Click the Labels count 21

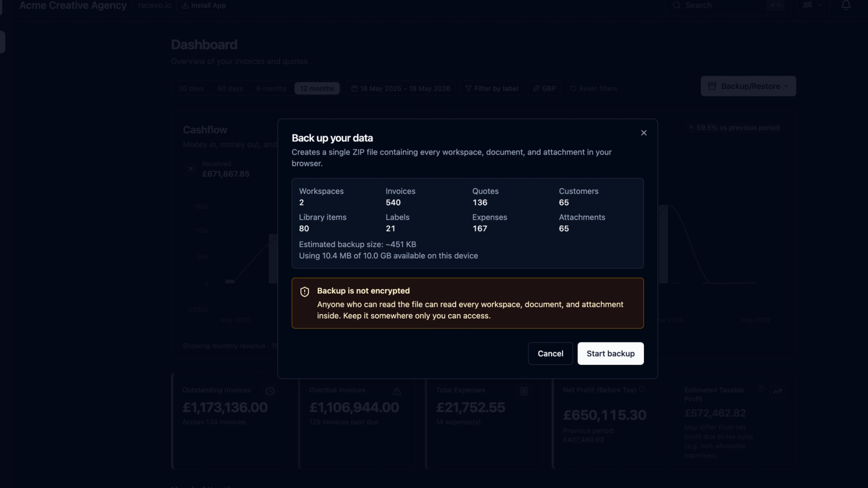click(391, 229)
